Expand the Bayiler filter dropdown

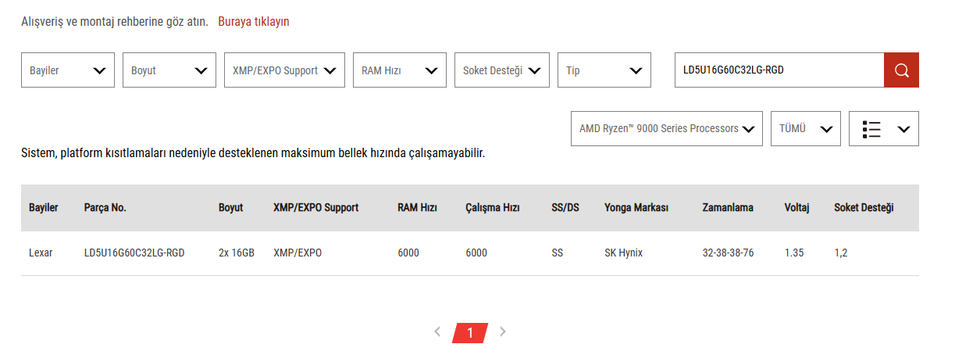68,70
